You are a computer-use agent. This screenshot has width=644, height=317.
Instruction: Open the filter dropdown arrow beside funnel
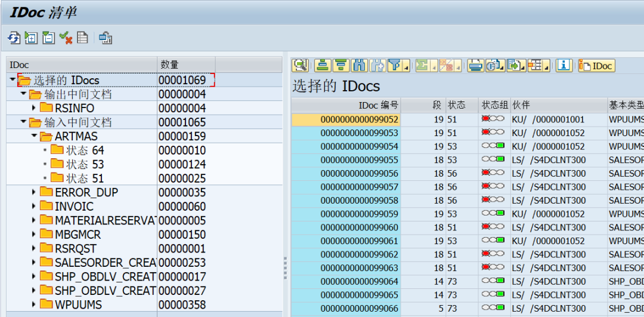407,67
